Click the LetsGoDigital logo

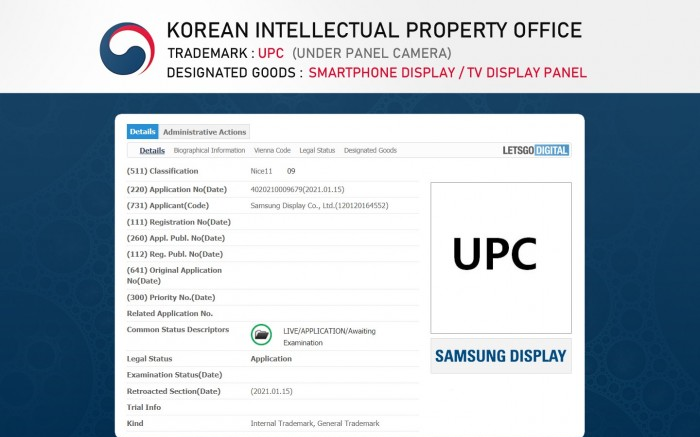pos(536,150)
